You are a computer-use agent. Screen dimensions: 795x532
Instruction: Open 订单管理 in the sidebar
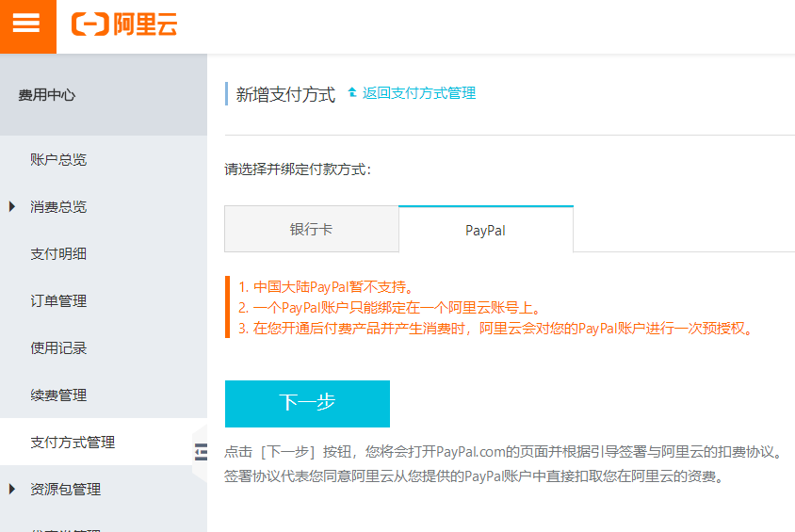[x=58, y=301]
